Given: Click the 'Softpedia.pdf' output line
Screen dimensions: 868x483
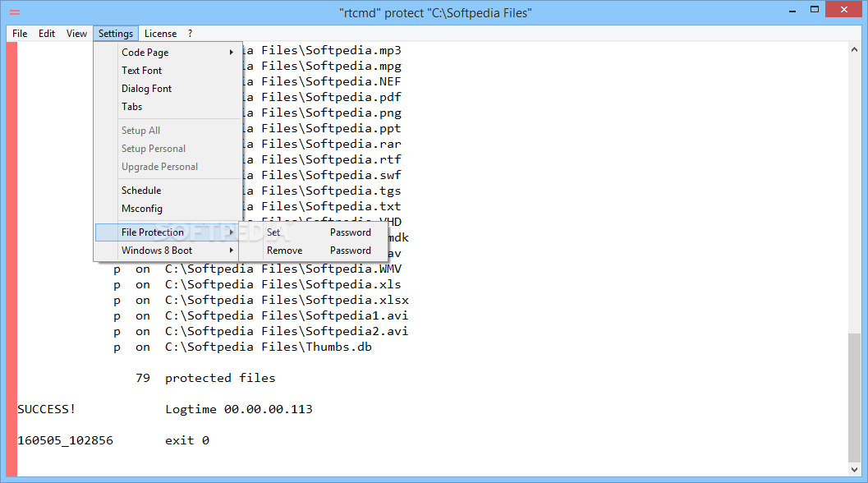Looking at the screenshot, I should [x=322, y=97].
